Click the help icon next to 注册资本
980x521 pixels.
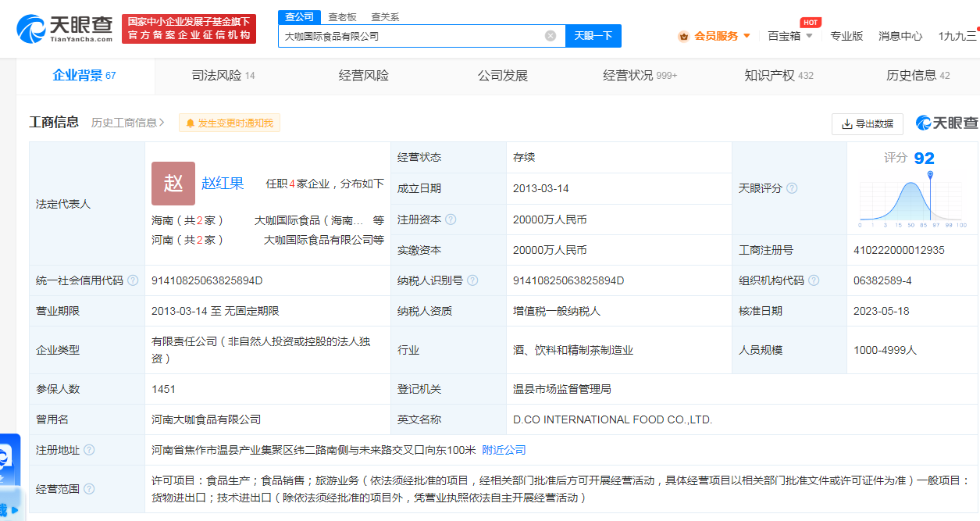[451, 219]
